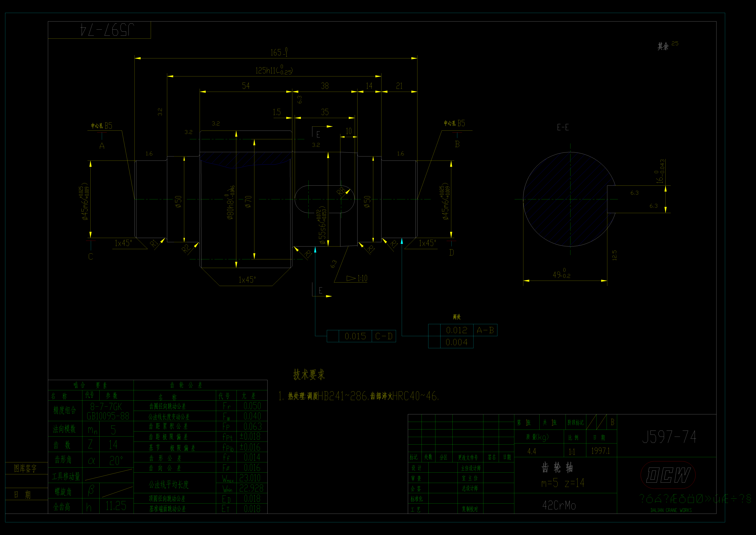
Task: Select the 125h11 length dimension text
Action: (274, 70)
